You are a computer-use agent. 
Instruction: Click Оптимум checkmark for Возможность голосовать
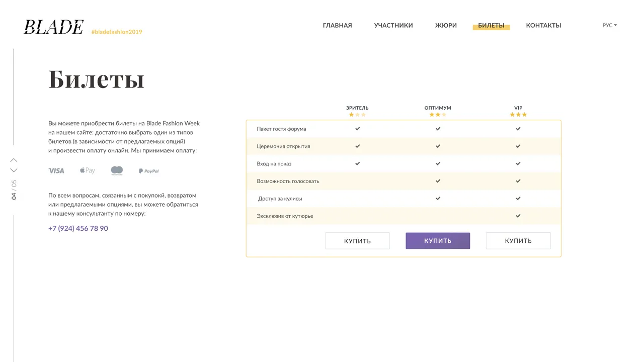[x=438, y=181]
